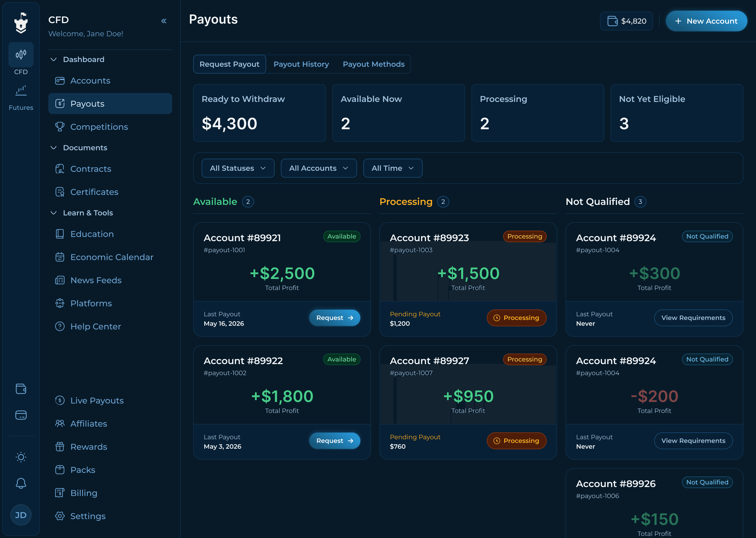
Task: Open the CFD candlestick icon in rail
Action: coord(21,55)
